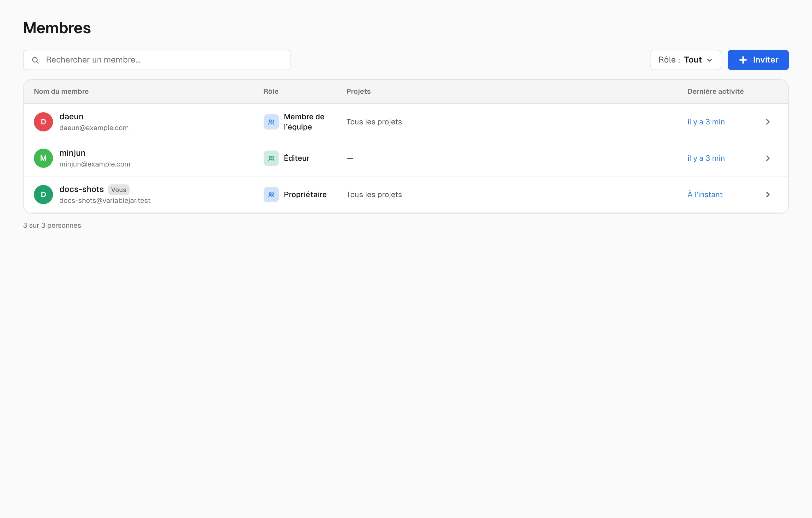Click the search magnifier icon
This screenshot has height=518, width=812.
click(35, 60)
